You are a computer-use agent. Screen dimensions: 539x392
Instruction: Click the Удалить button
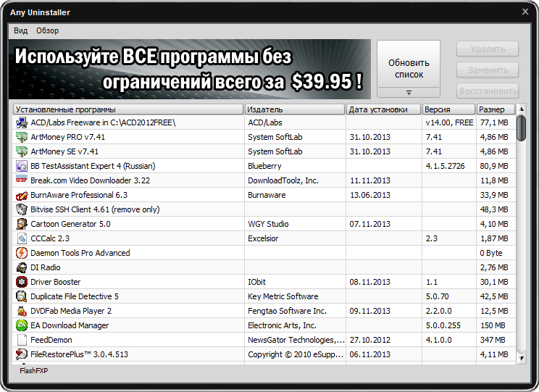point(488,49)
